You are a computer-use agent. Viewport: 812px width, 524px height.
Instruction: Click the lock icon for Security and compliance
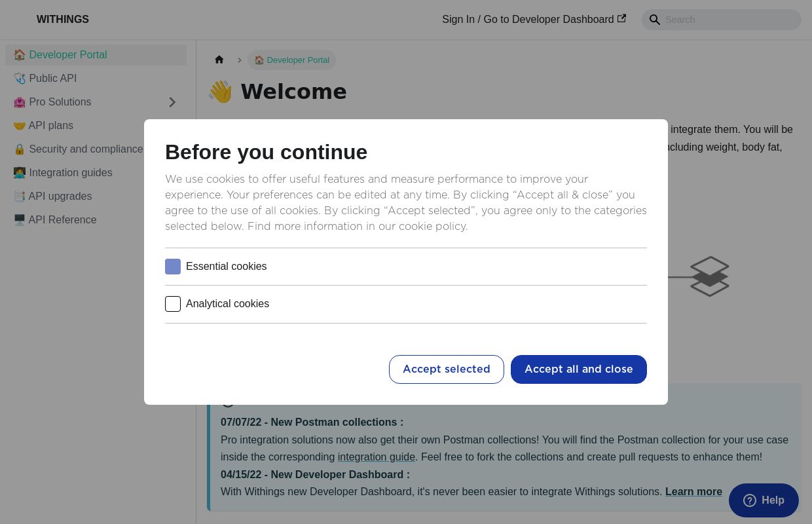[20, 149]
